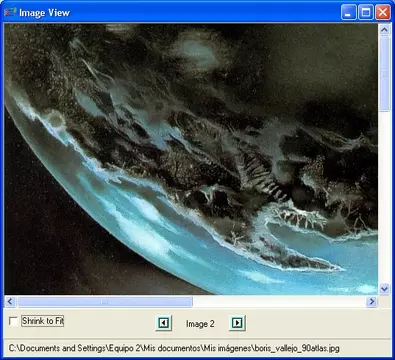Click empty vertical scrollbar track below thumb

pyautogui.click(x=384, y=197)
